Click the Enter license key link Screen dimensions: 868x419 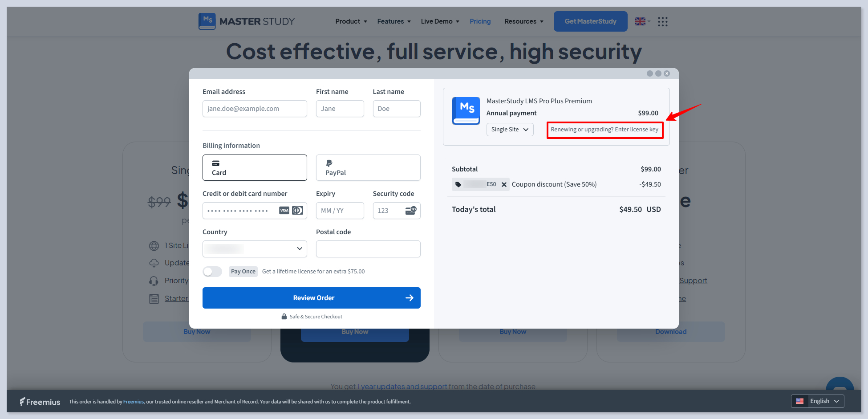(x=637, y=130)
